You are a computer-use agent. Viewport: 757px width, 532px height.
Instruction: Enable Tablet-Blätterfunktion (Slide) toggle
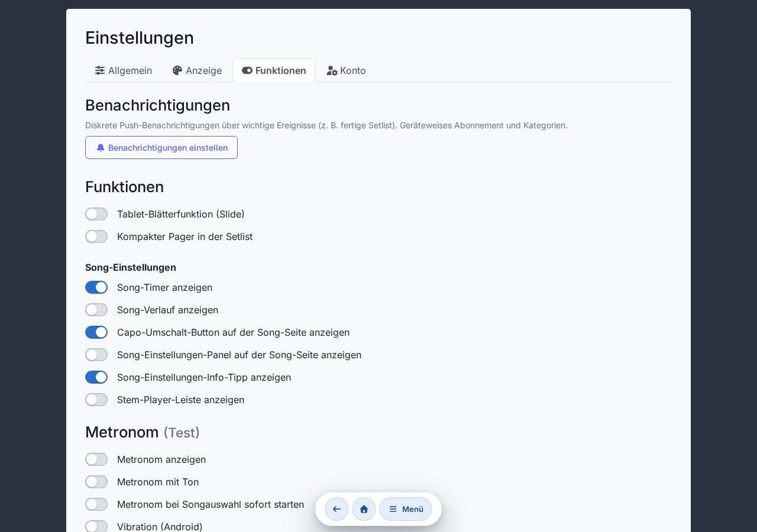[x=96, y=214]
